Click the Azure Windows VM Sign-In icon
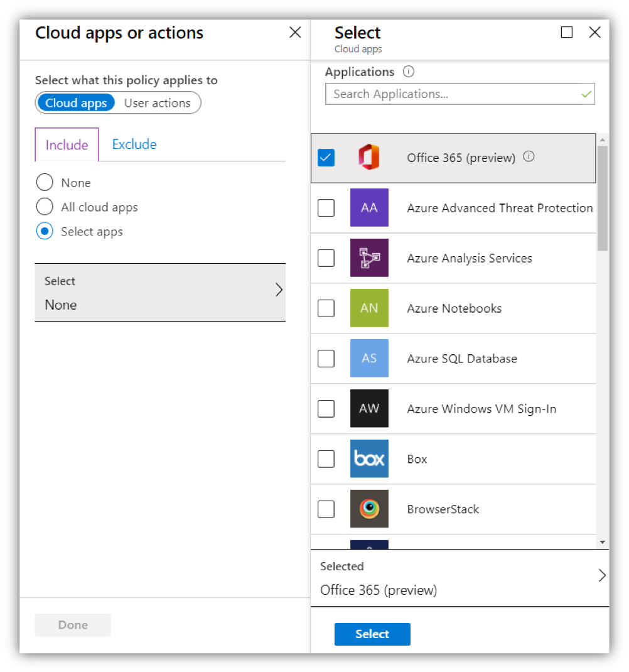Viewport: 629px width, 672px height. click(x=369, y=409)
